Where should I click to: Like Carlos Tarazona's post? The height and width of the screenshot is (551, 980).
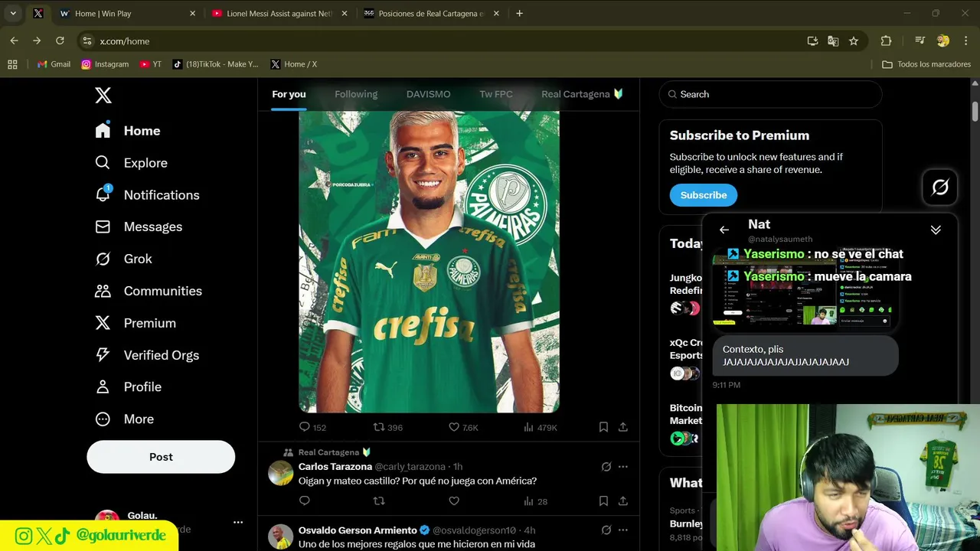click(x=454, y=501)
